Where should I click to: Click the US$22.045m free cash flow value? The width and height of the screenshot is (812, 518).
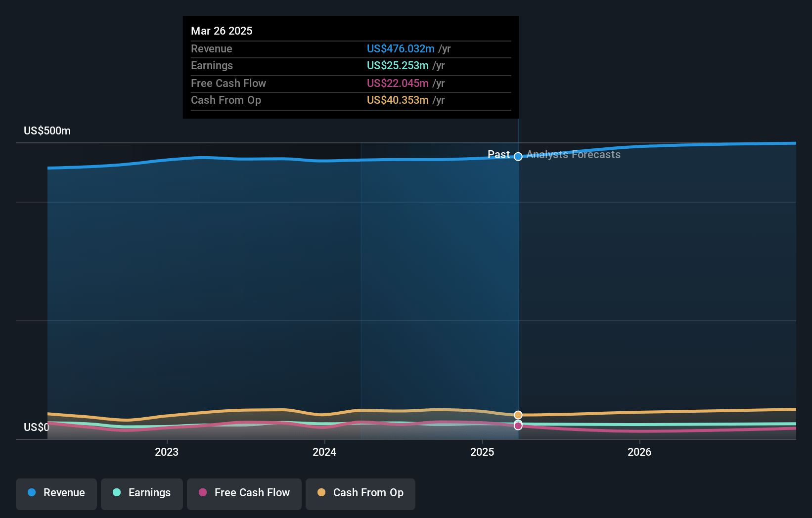tap(398, 83)
